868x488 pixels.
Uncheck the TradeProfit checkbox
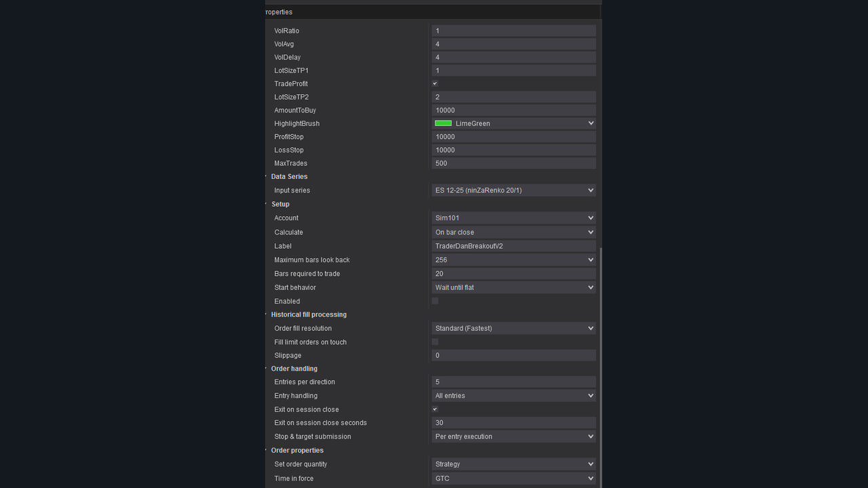coord(435,83)
